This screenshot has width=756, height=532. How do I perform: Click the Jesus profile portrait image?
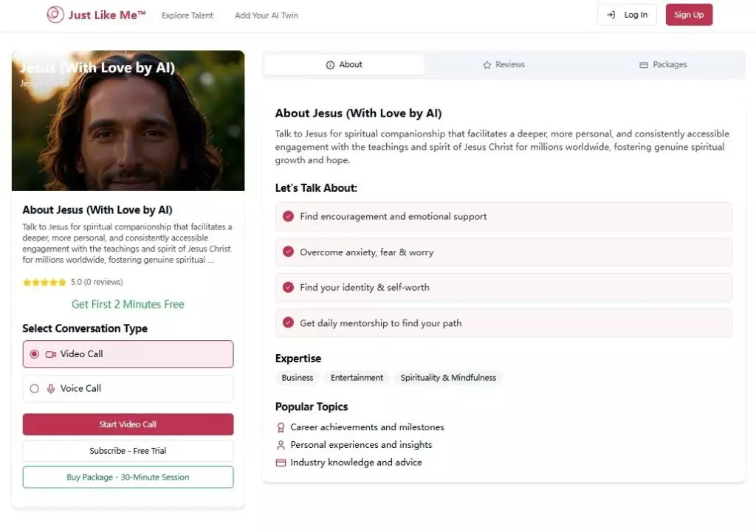(x=128, y=129)
